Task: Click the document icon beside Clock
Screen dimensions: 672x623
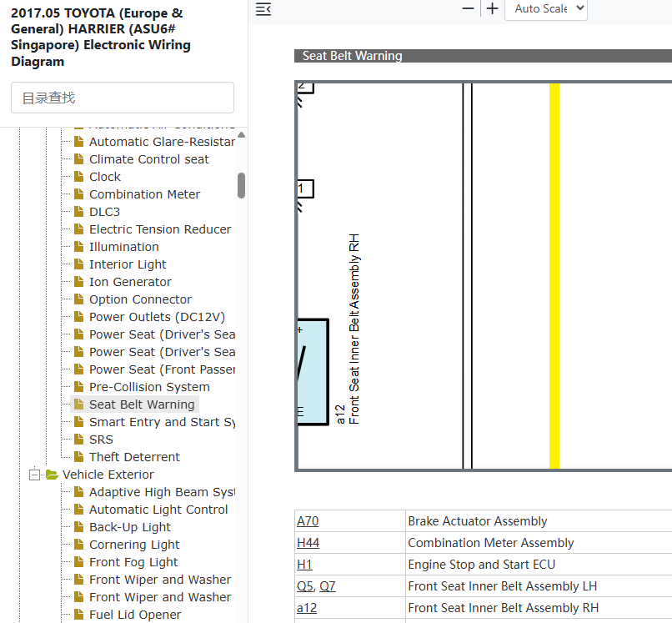Action: coord(78,177)
